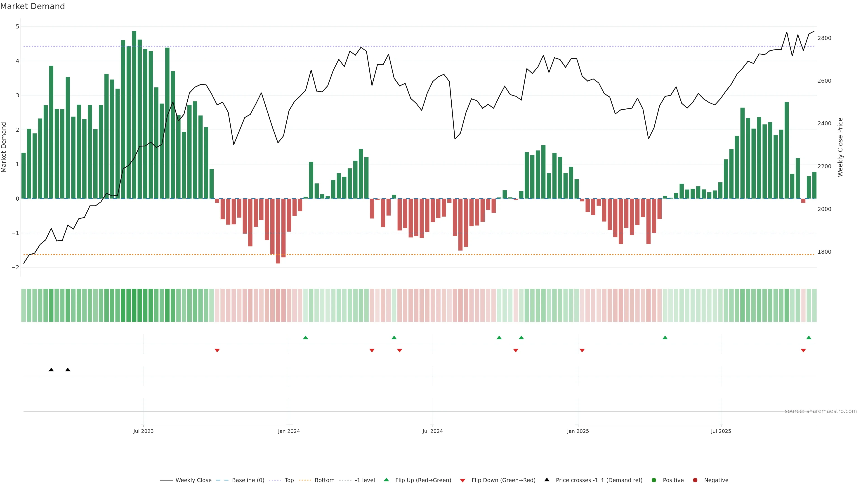Click the first red flip-down triangle marker
This screenshot has height=488, width=868.
pyautogui.click(x=217, y=351)
